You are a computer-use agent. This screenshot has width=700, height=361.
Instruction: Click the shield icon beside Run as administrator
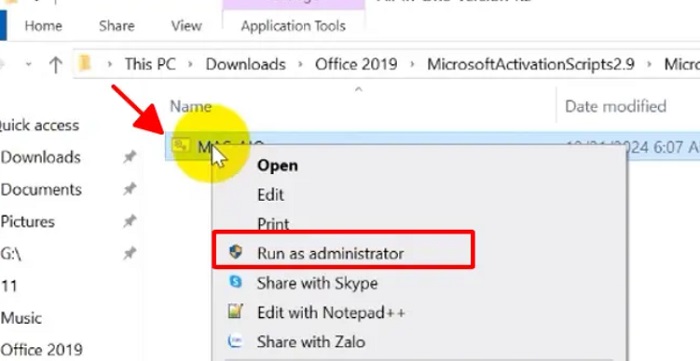click(236, 252)
